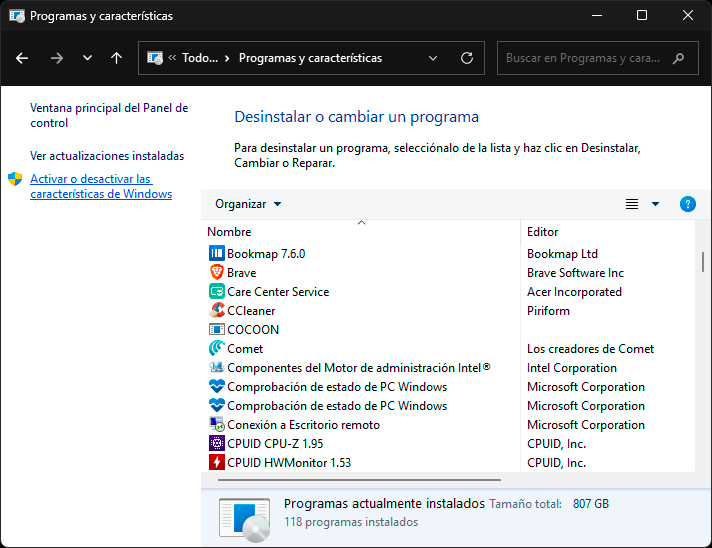The height and width of the screenshot is (548, 712).
Task: Click the Intel Corporation editor cell
Action: (x=572, y=367)
